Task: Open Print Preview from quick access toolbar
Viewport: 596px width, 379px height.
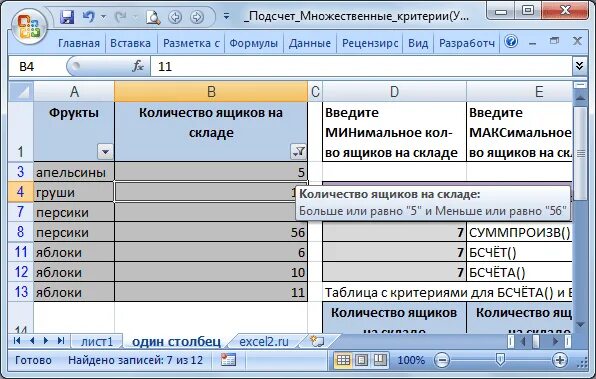Action: pos(153,17)
